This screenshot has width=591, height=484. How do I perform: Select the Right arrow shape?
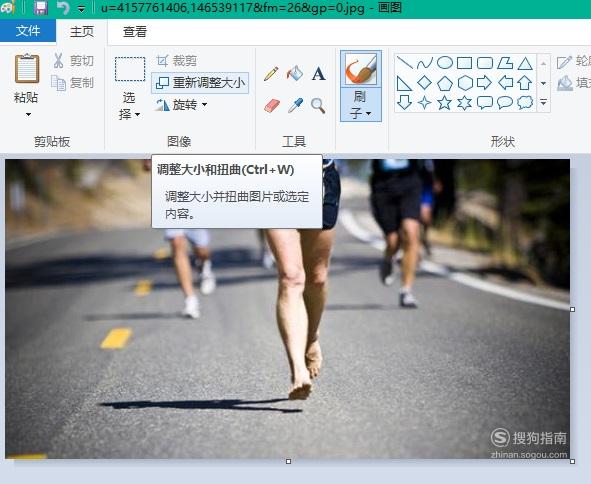pos(484,83)
